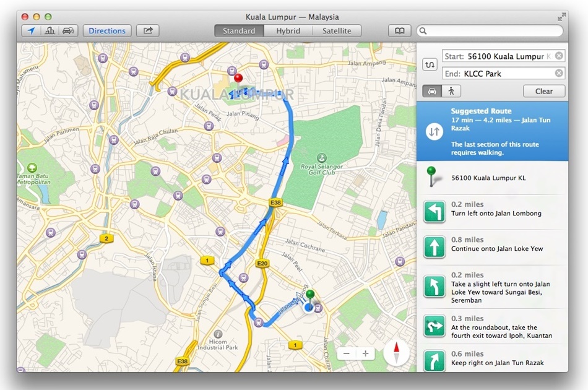Click the Taman Batu Metropolitan park marker
Screen dimensions: 588x390
32,167
